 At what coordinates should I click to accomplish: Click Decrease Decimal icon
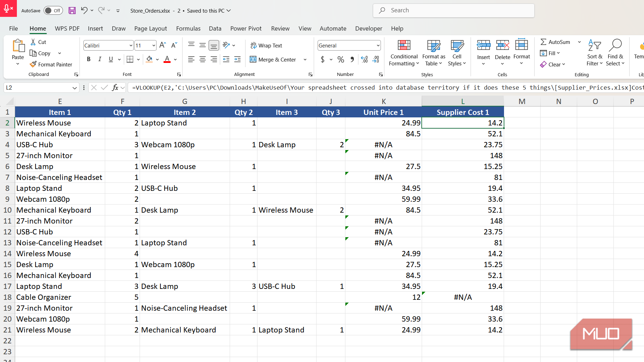click(376, 59)
